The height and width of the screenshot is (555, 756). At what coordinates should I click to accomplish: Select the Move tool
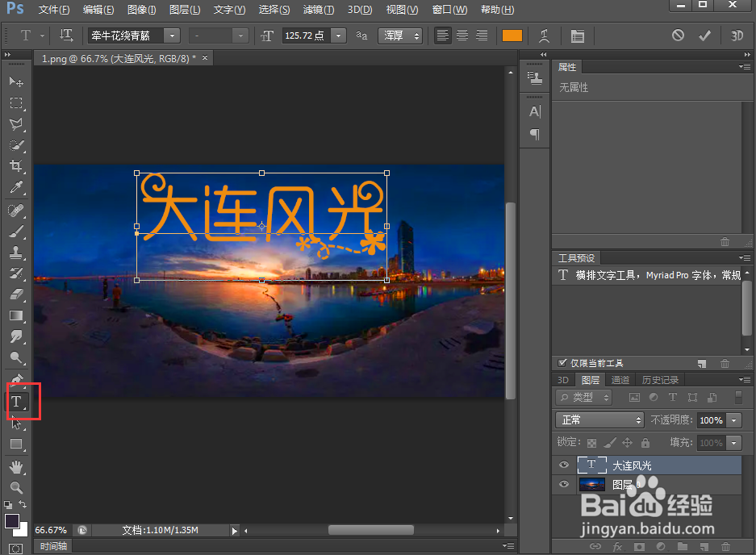click(x=16, y=82)
